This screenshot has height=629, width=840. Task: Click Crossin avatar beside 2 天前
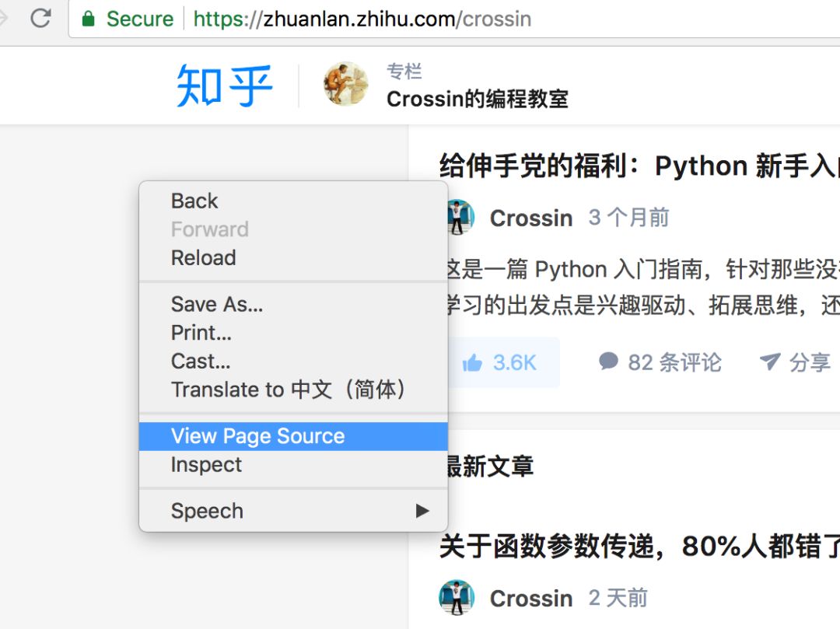click(457, 597)
